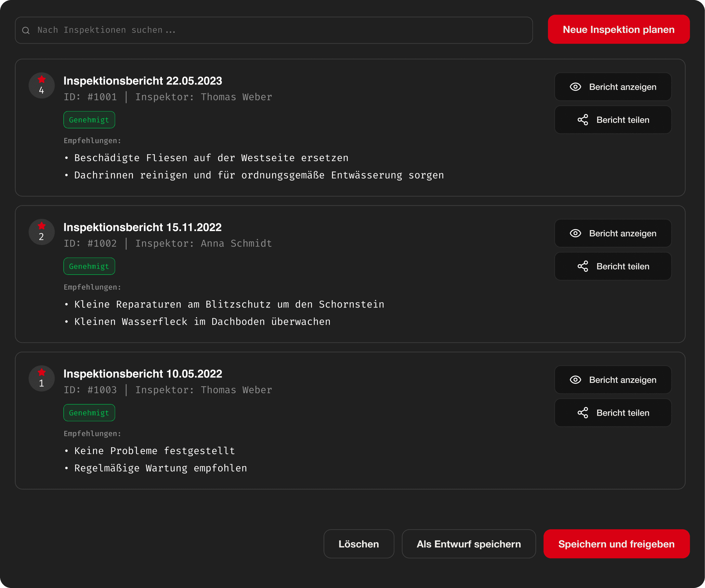This screenshot has width=705, height=588.
Task: Click share icon on report #1001
Action: 582,120
